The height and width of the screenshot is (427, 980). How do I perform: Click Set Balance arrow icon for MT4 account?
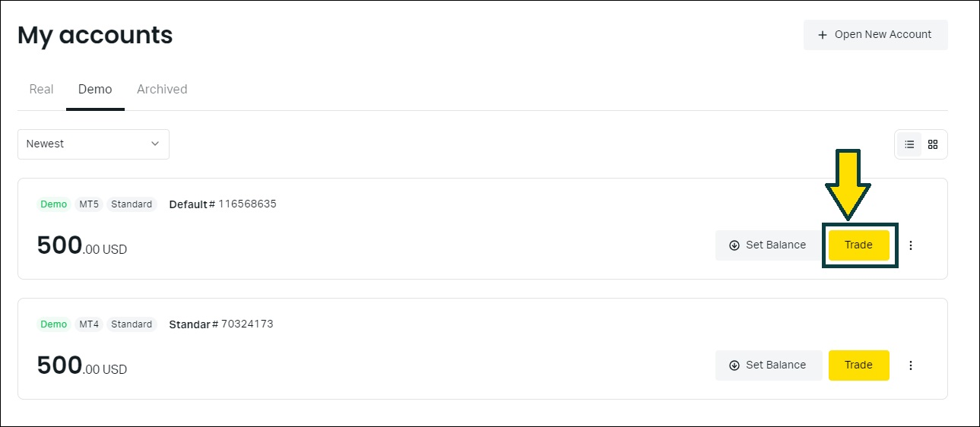tap(734, 365)
